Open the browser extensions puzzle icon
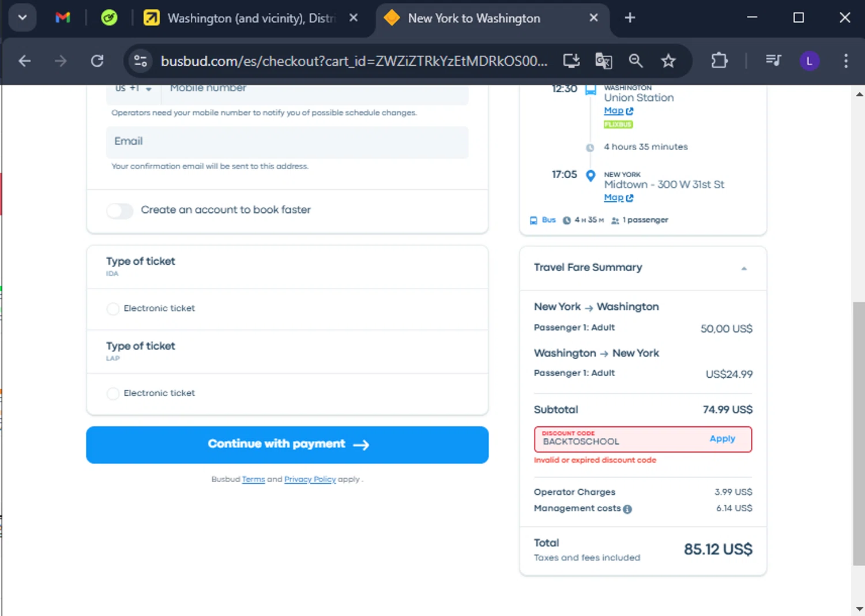865x616 pixels. tap(719, 61)
